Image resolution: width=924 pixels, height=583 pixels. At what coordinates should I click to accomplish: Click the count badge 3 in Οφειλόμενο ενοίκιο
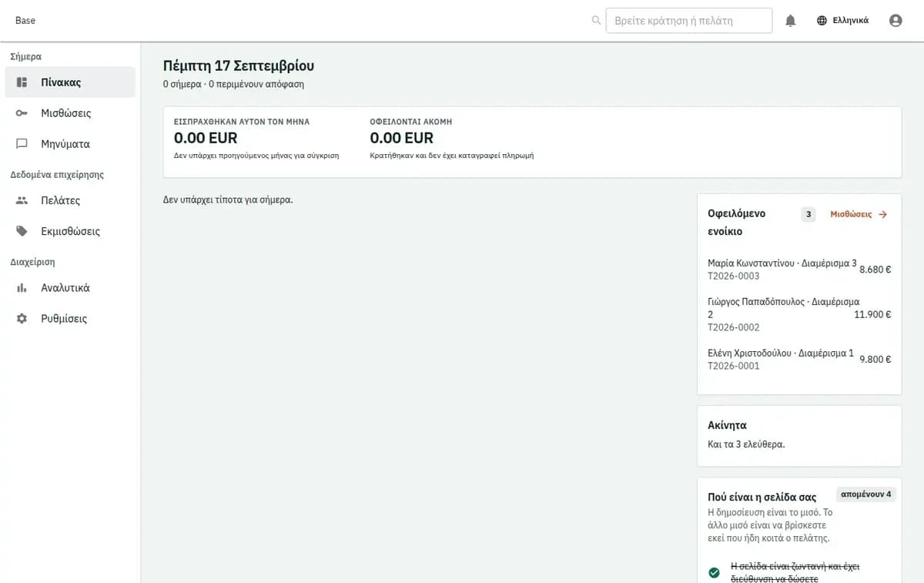click(x=808, y=215)
